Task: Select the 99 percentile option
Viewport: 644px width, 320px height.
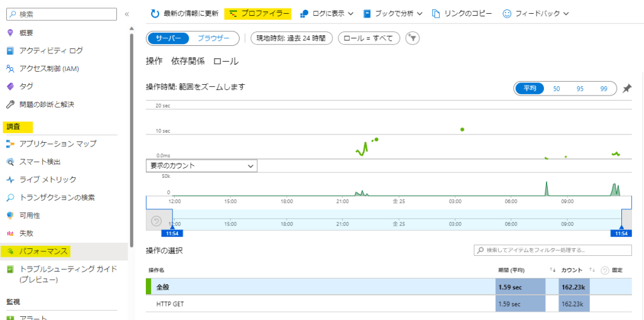Action: click(604, 89)
